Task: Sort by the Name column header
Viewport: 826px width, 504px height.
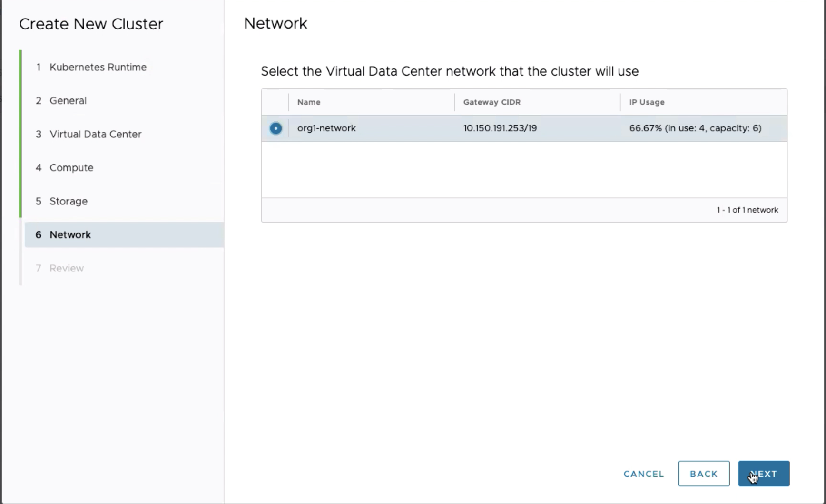Action: (x=309, y=102)
